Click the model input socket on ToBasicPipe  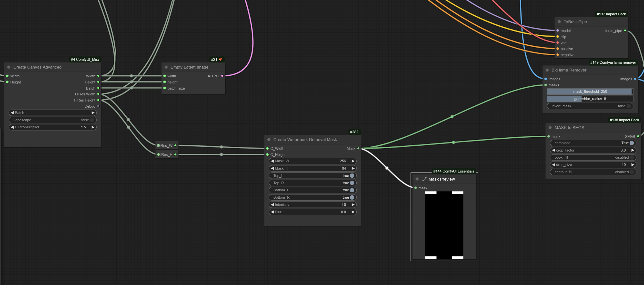click(x=557, y=31)
